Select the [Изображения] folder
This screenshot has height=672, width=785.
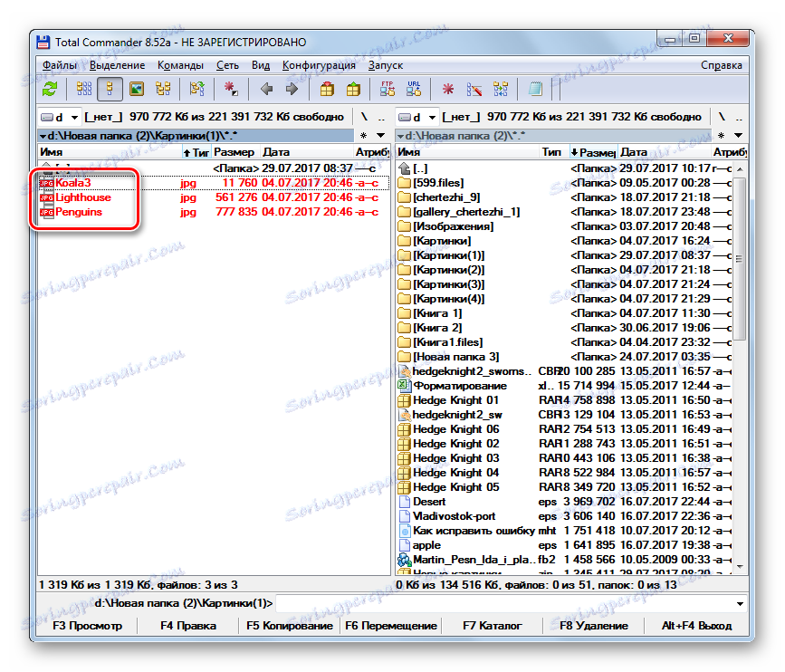pyautogui.click(x=564, y=226)
